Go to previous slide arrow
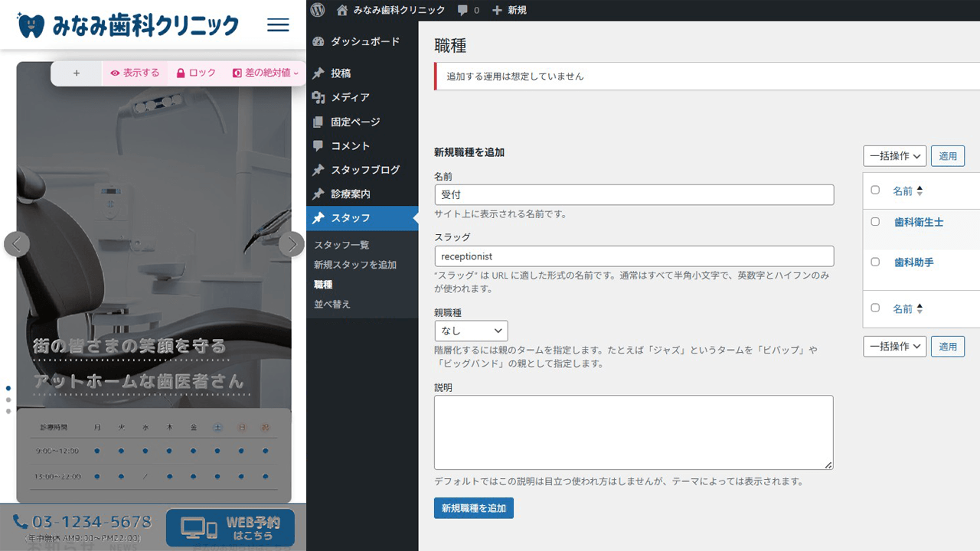The image size is (980, 551). 17,244
